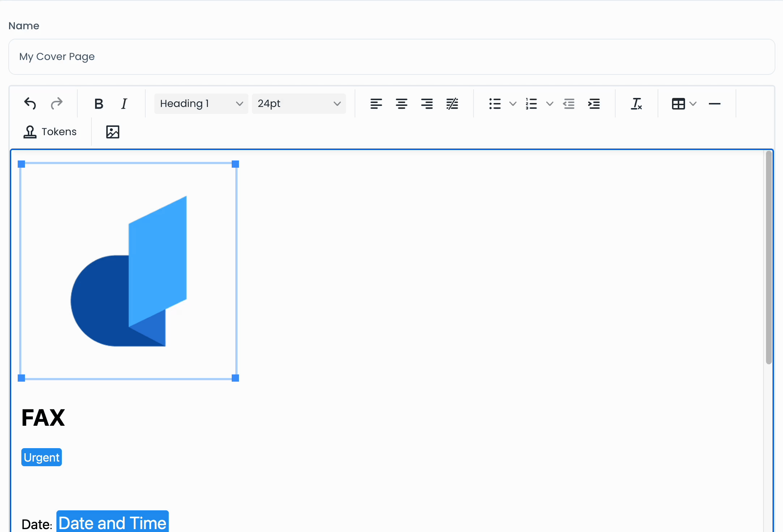Toggle justify alignment
The height and width of the screenshot is (532, 783).
pyautogui.click(x=452, y=104)
